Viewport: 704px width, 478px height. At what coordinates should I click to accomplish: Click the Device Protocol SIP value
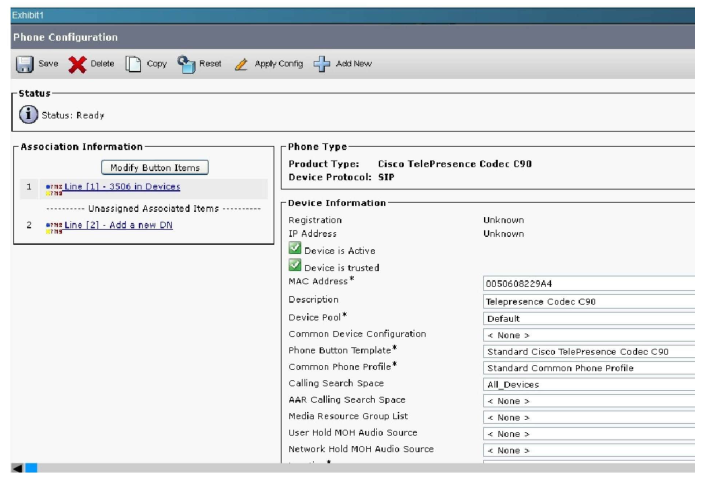tap(386, 177)
